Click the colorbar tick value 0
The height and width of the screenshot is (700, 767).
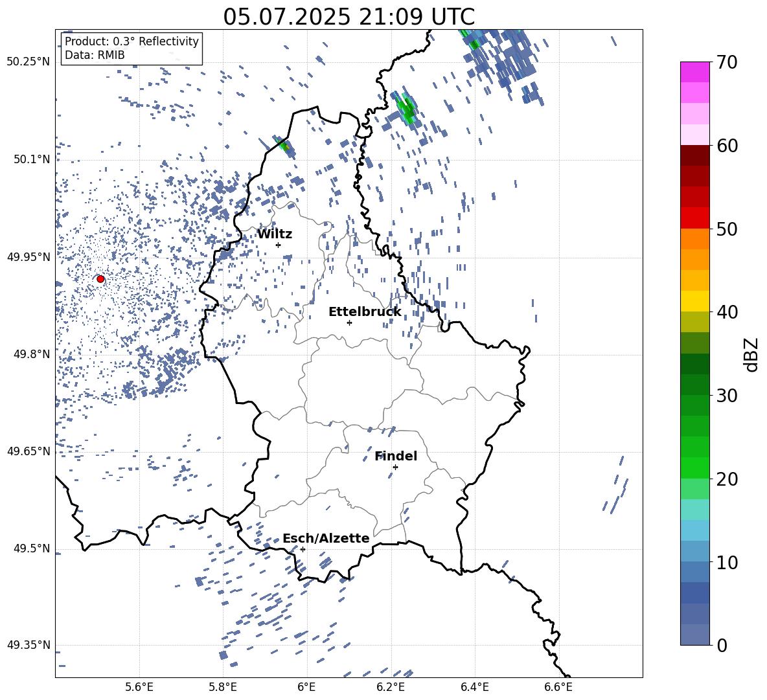coord(722,645)
